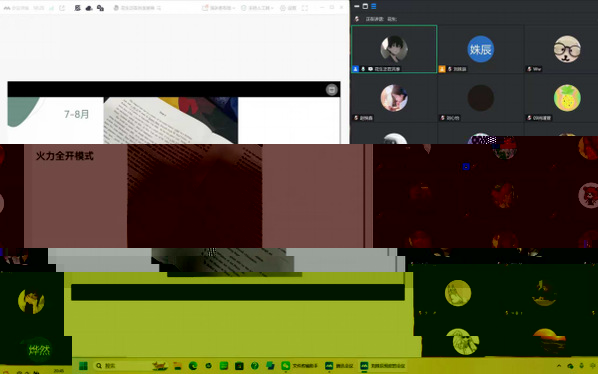Viewport: 598px width, 374px height.
Task: Click the calendar button on slide header
Action: (332, 90)
